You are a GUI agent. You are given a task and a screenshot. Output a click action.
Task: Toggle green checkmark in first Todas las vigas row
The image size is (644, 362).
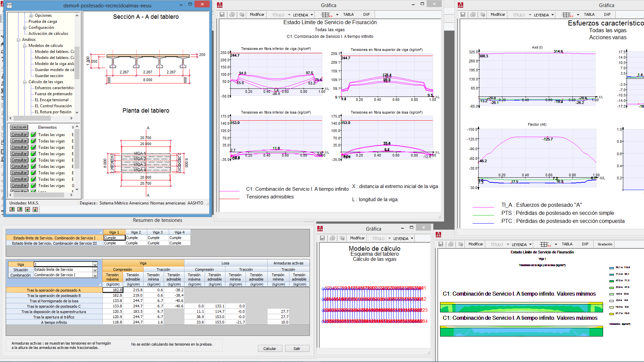click(33, 135)
